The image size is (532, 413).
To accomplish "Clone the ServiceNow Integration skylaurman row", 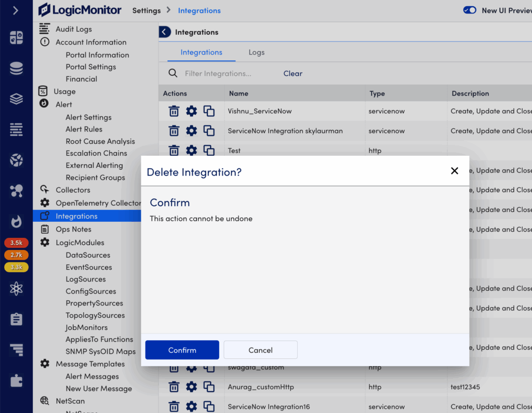I will click(209, 131).
